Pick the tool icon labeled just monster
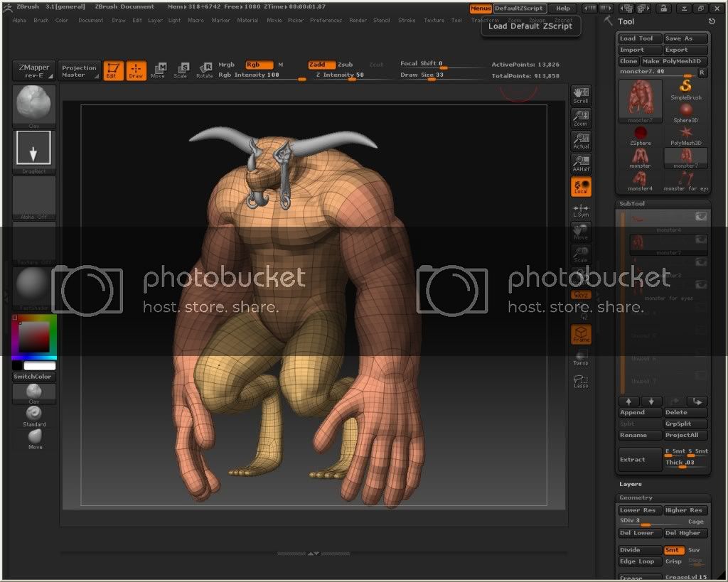This screenshot has height=582, width=728. pyautogui.click(x=641, y=158)
